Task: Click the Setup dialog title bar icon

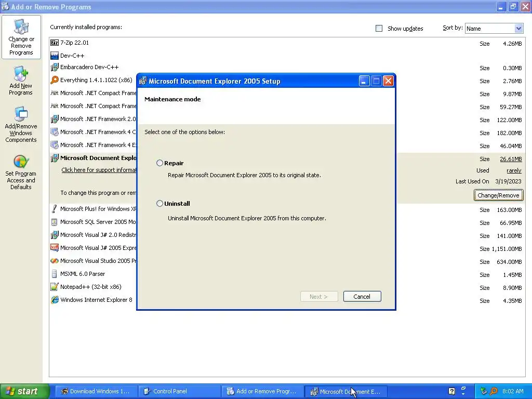Action: (143, 81)
